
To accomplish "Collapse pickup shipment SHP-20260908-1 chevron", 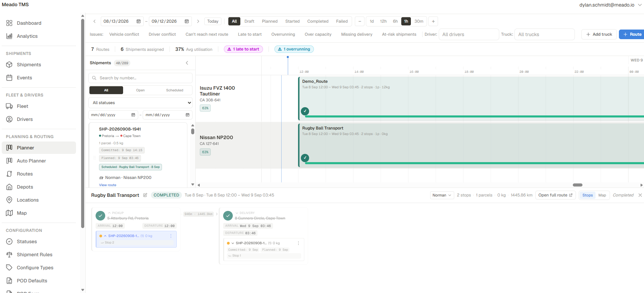I will click(x=105, y=236).
